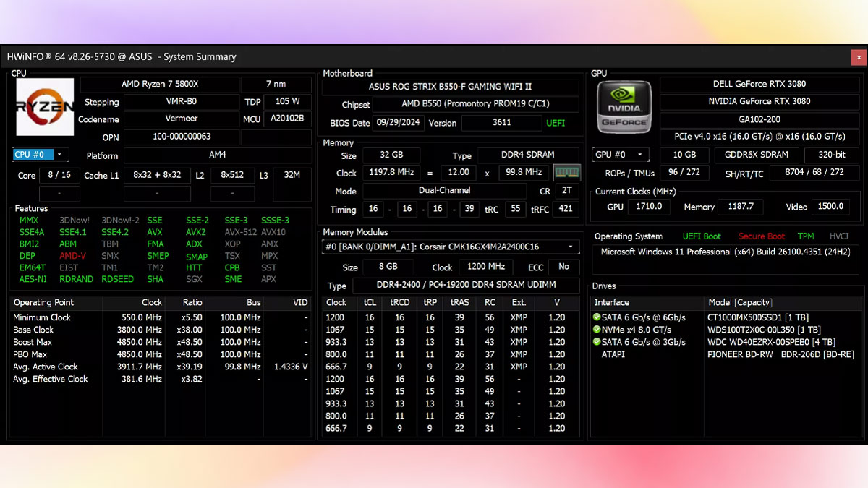Click the TDP value 105 W

coord(287,102)
